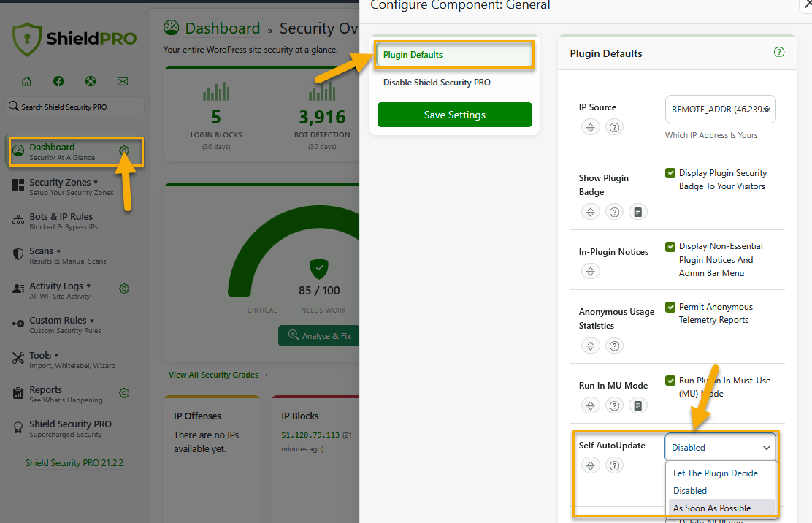Click the search magnifier icon in the sidebar

pos(13,106)
